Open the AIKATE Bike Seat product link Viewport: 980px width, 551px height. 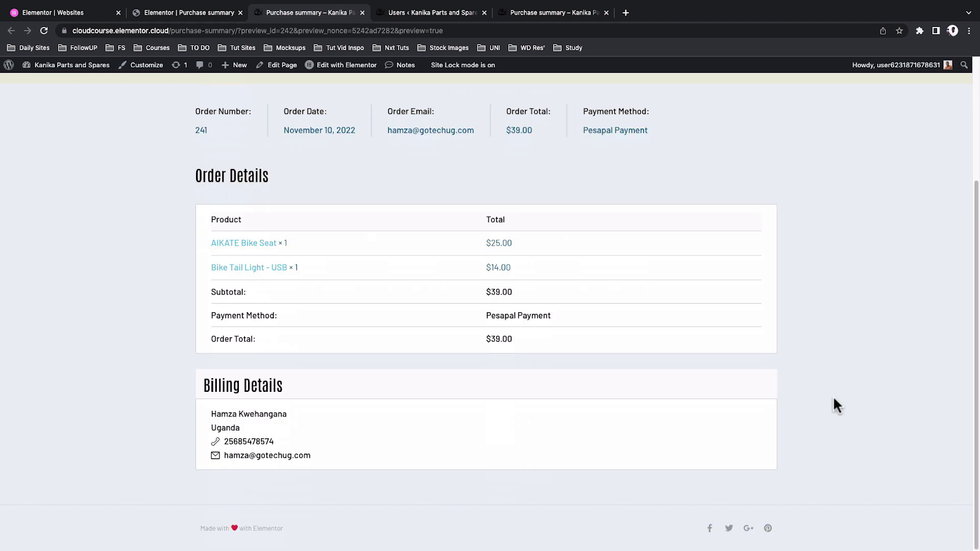[x=243, y=243]
